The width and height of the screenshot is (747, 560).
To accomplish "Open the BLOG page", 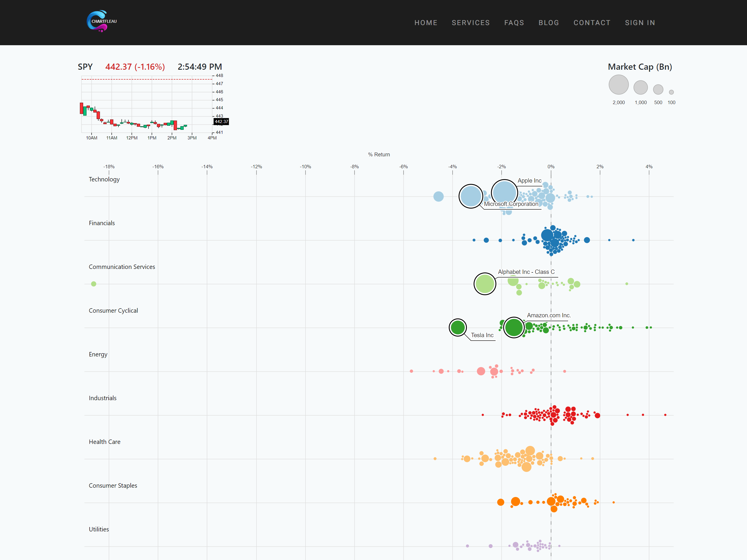I will point(549,23).
